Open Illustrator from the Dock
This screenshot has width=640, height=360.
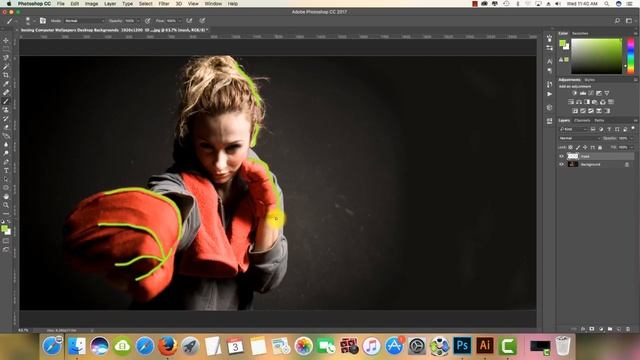pos(484,346)
